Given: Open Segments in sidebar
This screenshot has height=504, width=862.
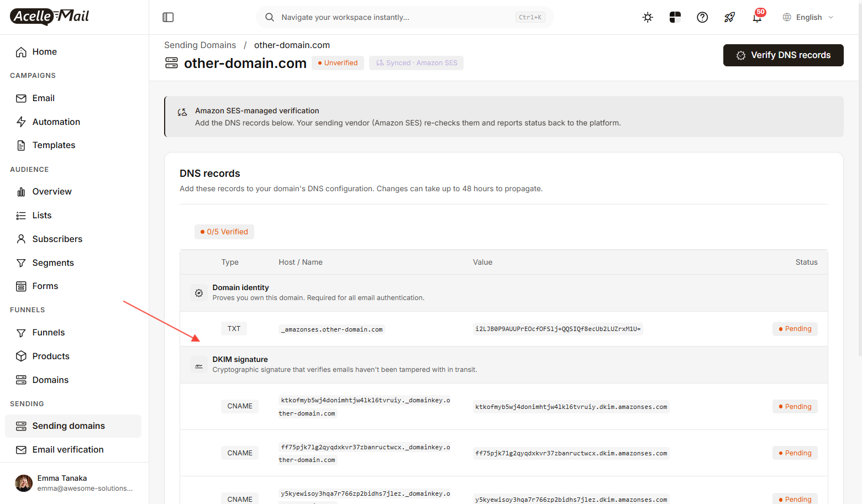Looking at the screenshot, I should (x=73, y=262).
